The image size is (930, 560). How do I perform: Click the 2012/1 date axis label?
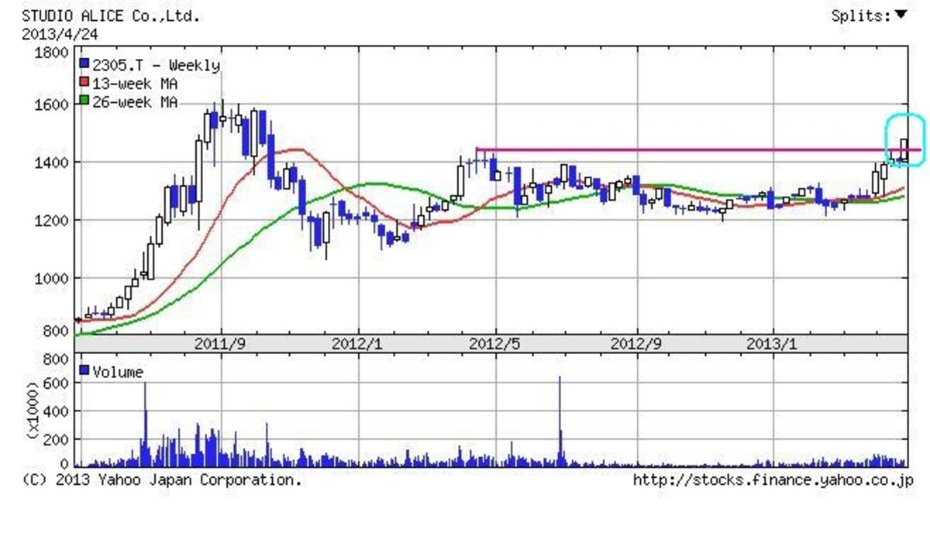[x=358, y=342]
